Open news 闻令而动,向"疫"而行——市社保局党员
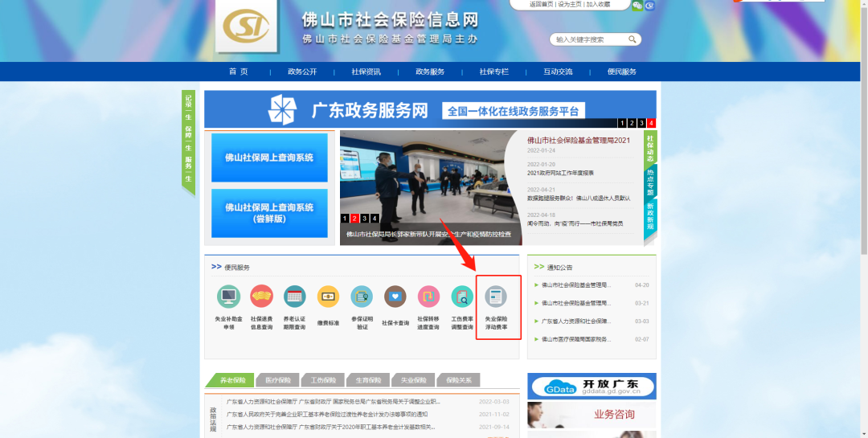868x438 pixels. point(575,223)
